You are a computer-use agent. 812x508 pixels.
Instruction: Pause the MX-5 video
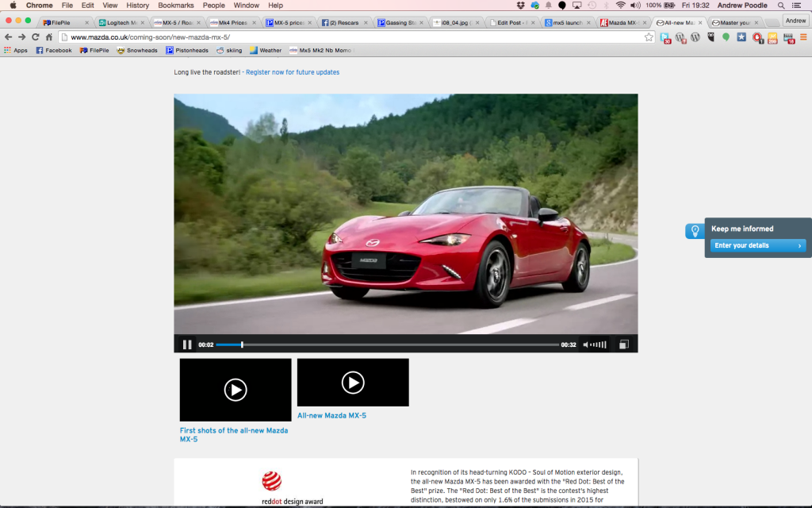point(187,344)
